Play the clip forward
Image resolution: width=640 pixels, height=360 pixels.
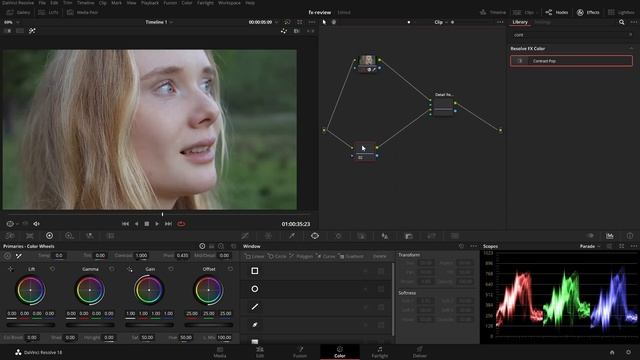157,224
